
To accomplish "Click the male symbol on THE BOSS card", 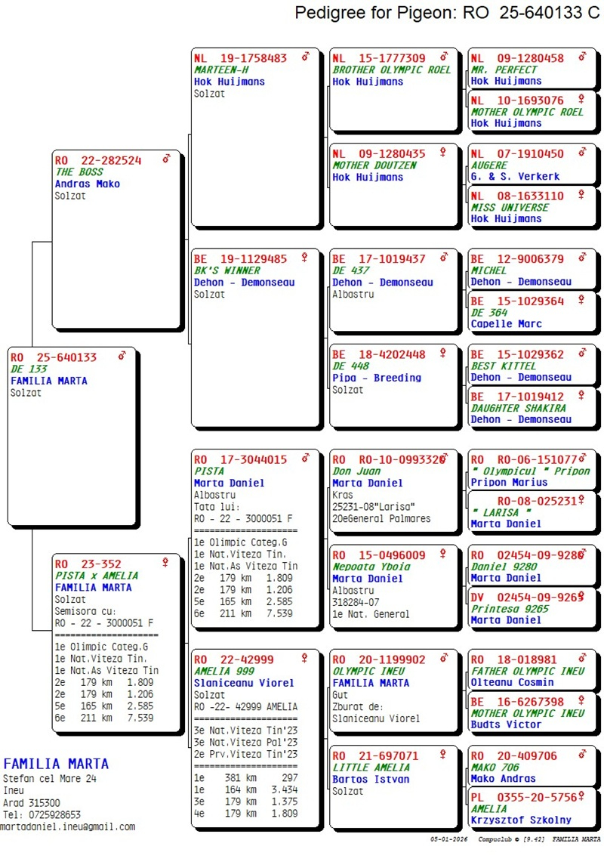I will 166,159.
